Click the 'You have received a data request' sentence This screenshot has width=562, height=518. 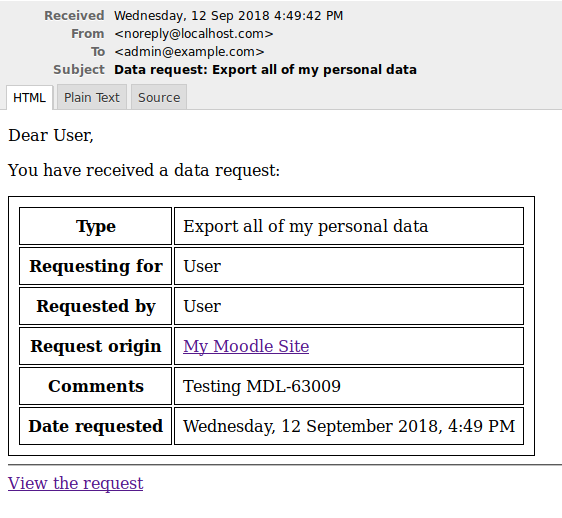(144, 170)
